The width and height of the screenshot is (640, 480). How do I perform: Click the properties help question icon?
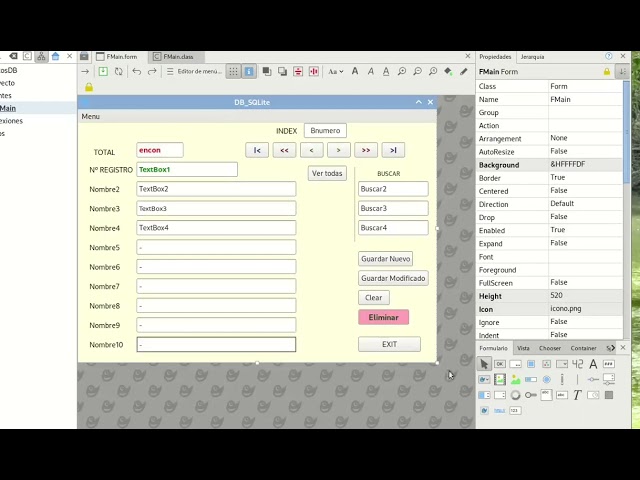[x=608, y=57]
